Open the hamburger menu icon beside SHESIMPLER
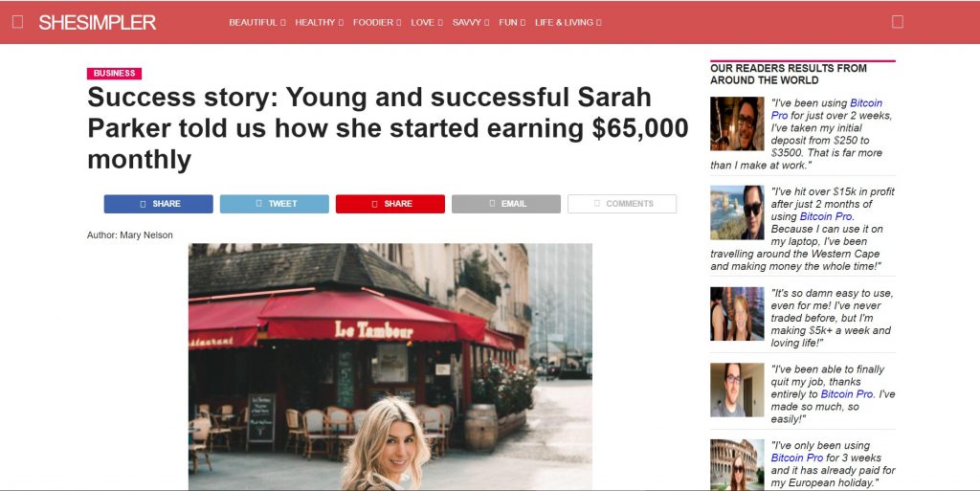 pyautogui.click(x=17, y=22)
